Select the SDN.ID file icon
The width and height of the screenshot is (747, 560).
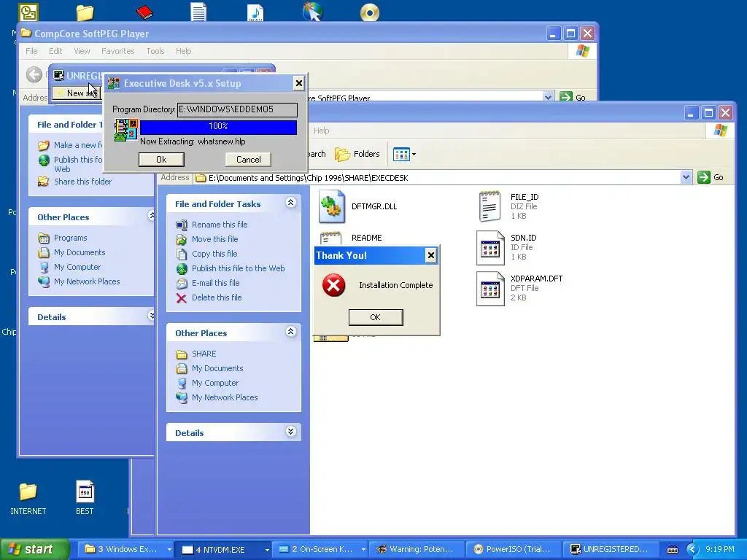[490, 248]
